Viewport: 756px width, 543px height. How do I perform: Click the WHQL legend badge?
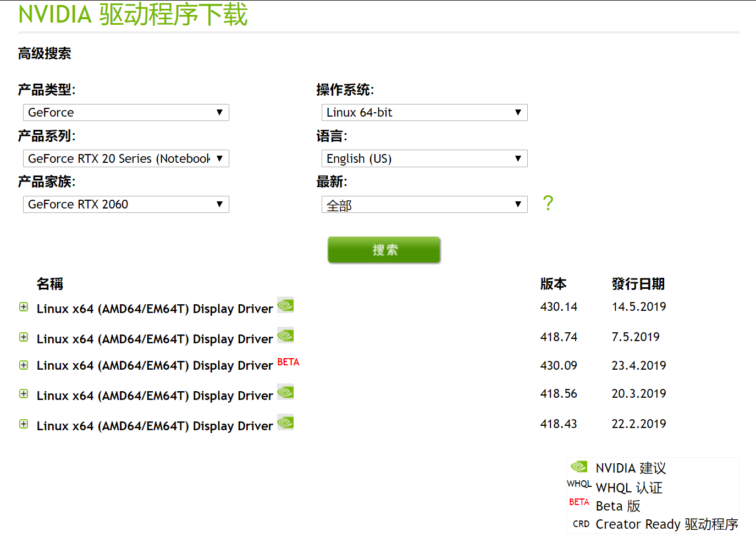tap(579, 484)
